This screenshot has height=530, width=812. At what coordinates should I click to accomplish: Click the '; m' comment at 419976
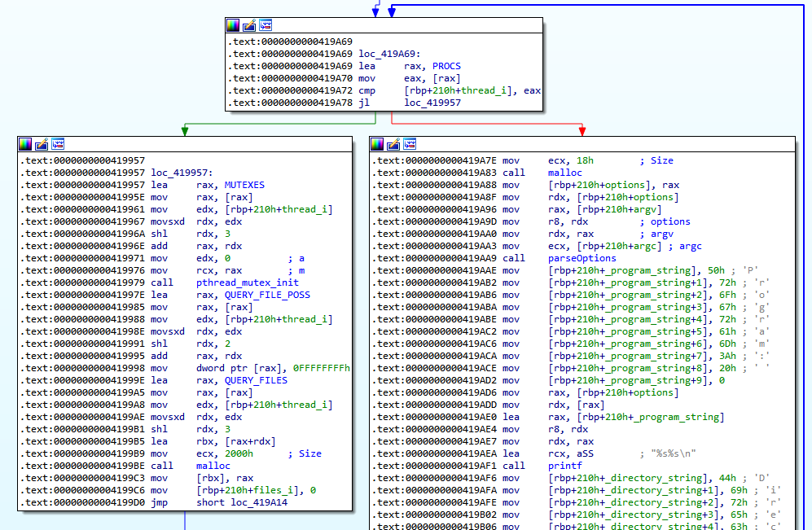pos(296,270)
